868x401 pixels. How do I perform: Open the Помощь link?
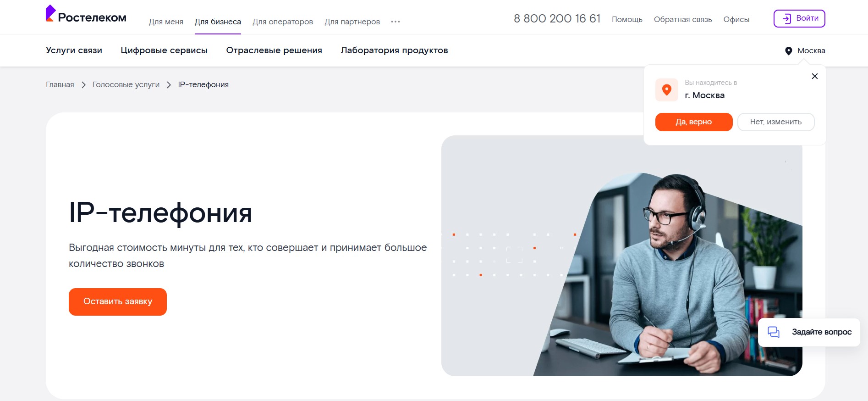coord(627,19)
